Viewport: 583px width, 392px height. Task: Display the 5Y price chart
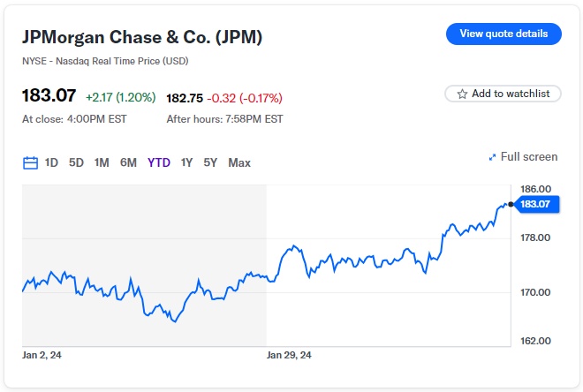[210, 162]
